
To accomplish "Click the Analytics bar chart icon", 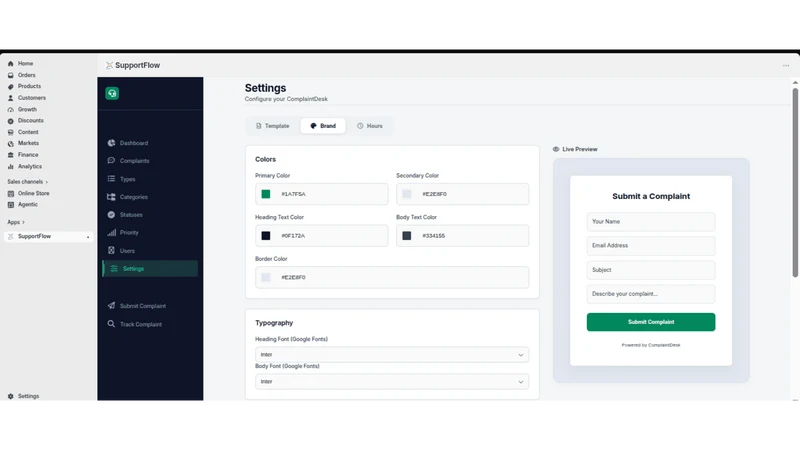I will (x=11, y=166).
